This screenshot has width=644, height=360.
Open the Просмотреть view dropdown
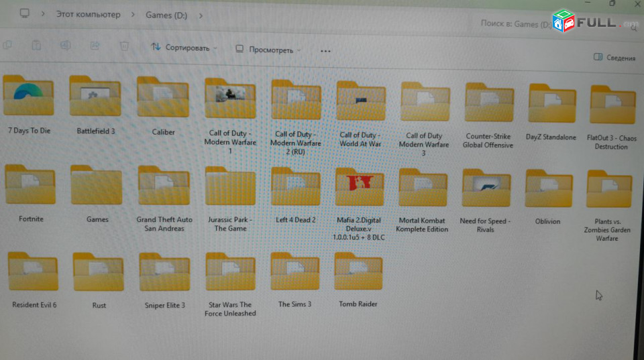click(x=268, y=50)
